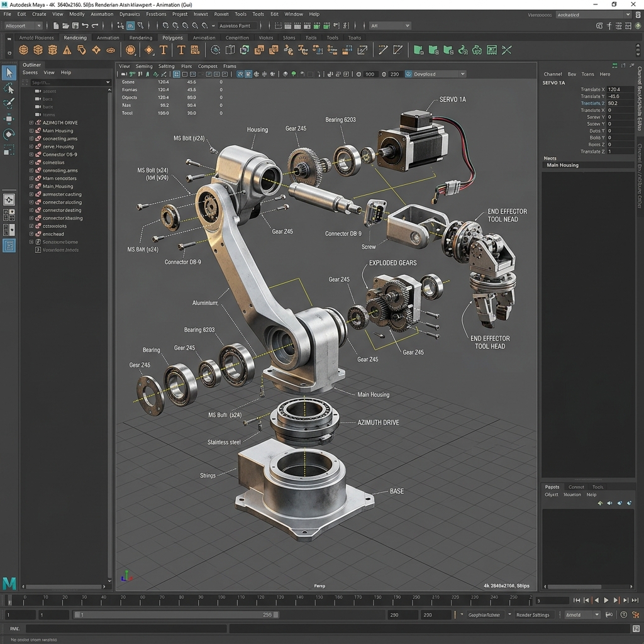
Task: Play the animation backward
Action: [x=596, y=600]
